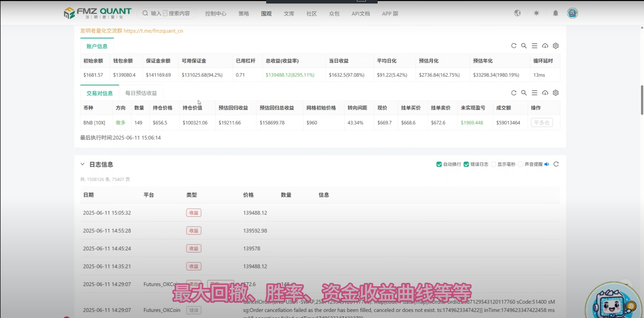
Task: Enable the 声音提醒 checkbox
Action: (520, 164)
